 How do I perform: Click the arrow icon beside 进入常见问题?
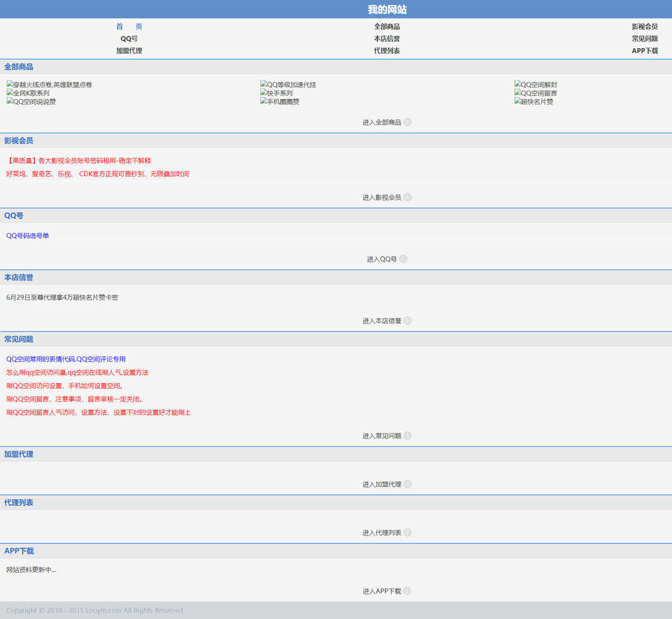[x=408, y=436]
